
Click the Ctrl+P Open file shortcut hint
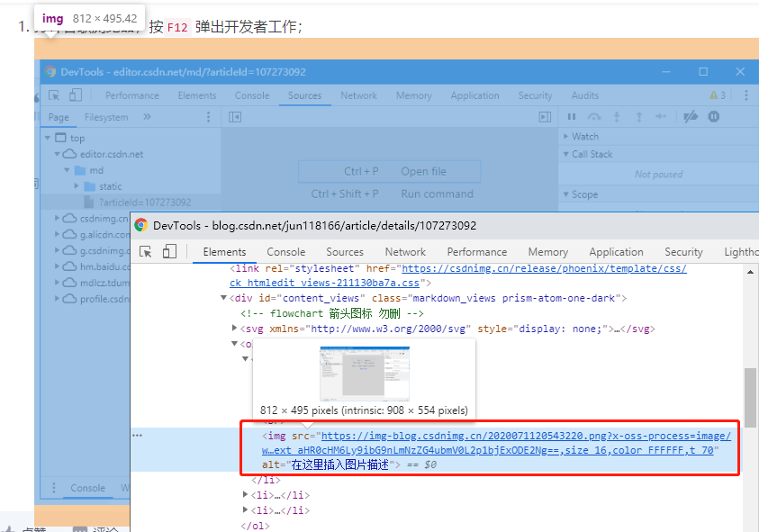click(x=389, y=171)
